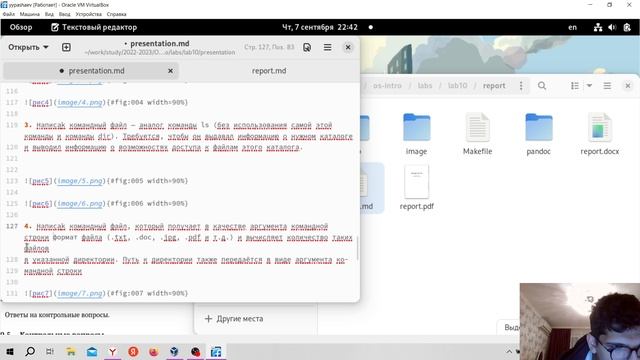
Task: Open the folder options three-dot menu
Action: [x=521, y=86]
